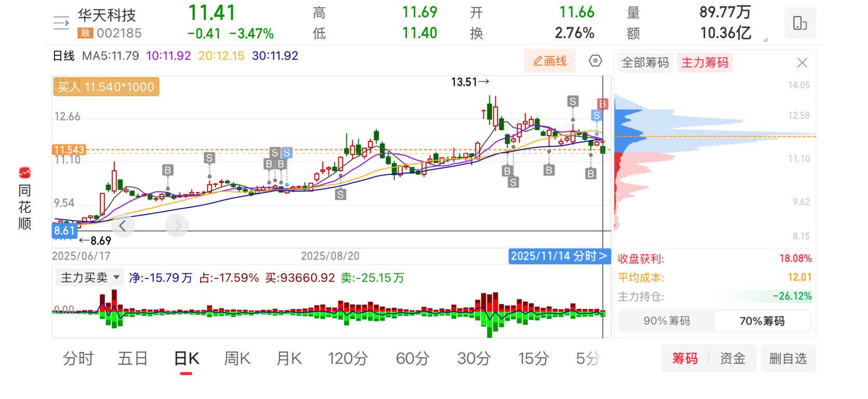The height and width of the screenshot is (399, 868).
Task: Tap the 同花顺 logo icon
Action: 24,173
